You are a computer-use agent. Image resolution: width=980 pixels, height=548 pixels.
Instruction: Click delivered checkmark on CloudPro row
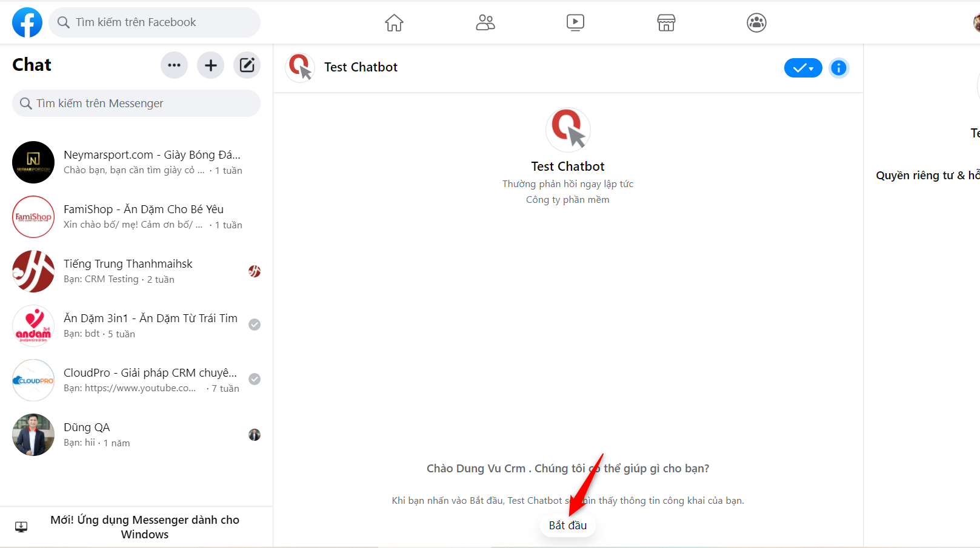pos(255,379)
